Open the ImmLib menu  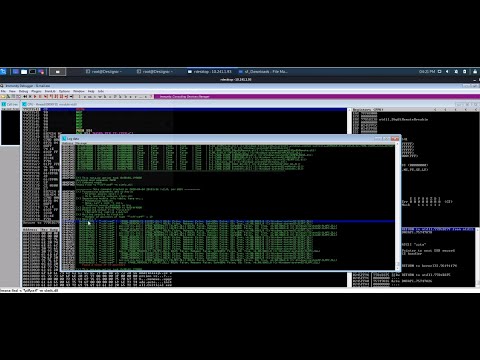click(x=50, y=91)
